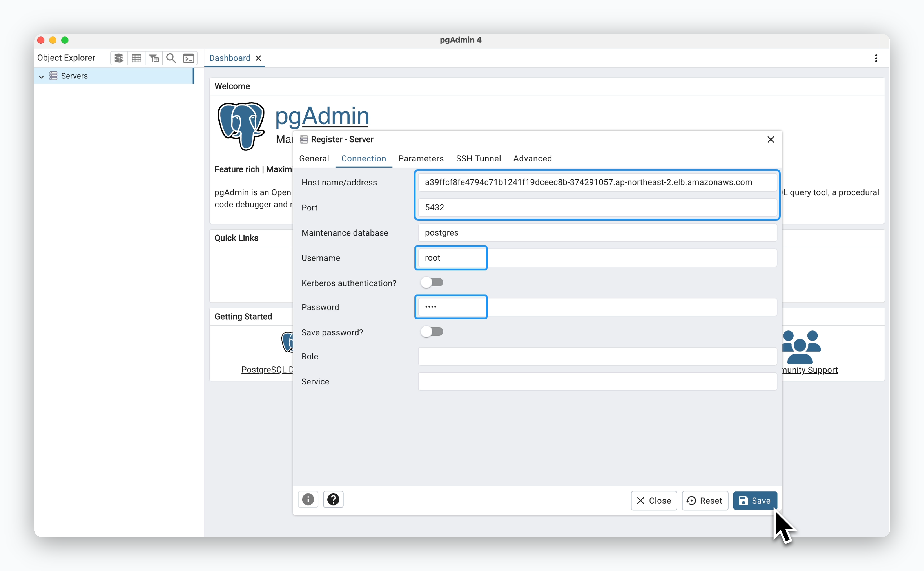
Task: Click the Query Tool icon in Object Explorer
Action: point(119,58)
